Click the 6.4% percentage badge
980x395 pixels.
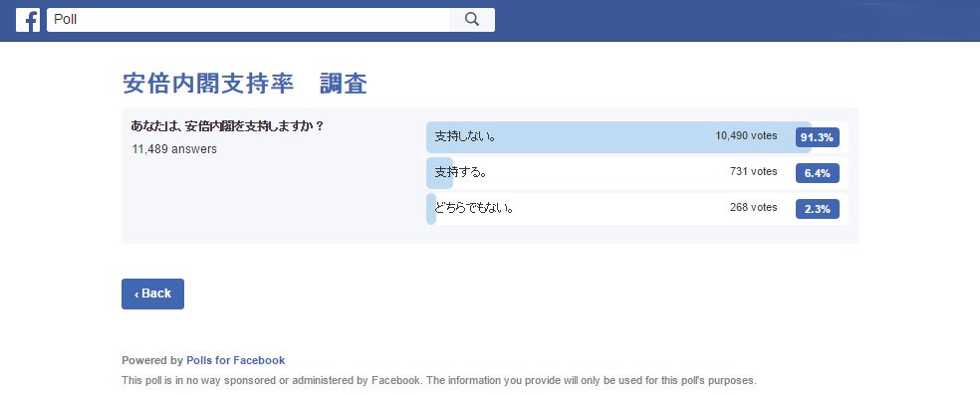click(817, 173)
